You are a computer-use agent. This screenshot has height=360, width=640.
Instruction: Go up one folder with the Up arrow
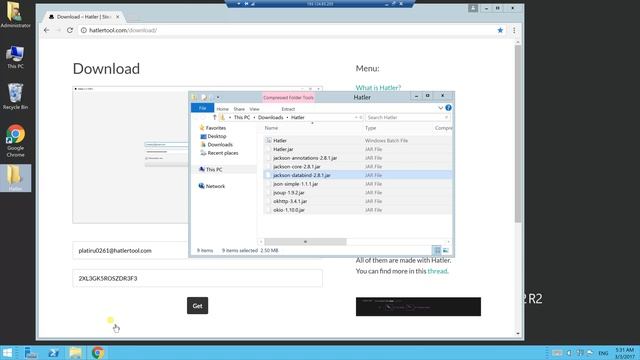pyautogui.click(x=214, y=118)
